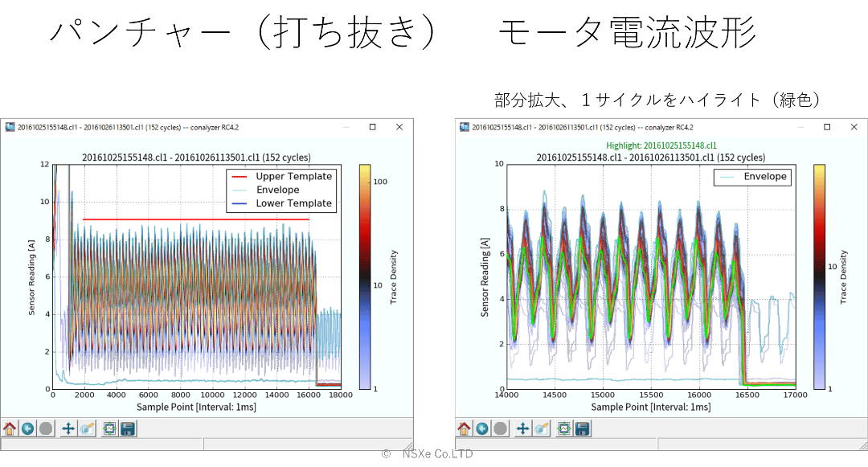The image size is (868, 467).
Task: Click the left plot's title above the axes
Action: point(197,158)
